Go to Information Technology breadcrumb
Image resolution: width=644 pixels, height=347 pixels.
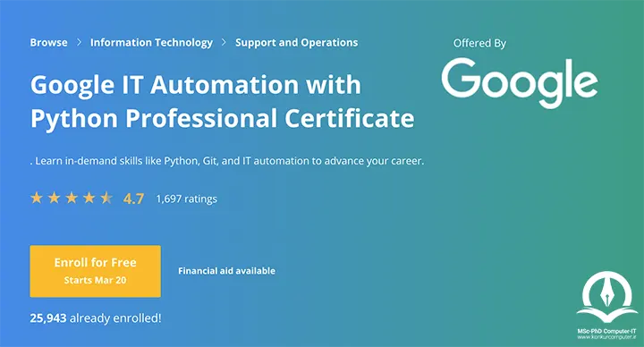[x=151, y=43]
